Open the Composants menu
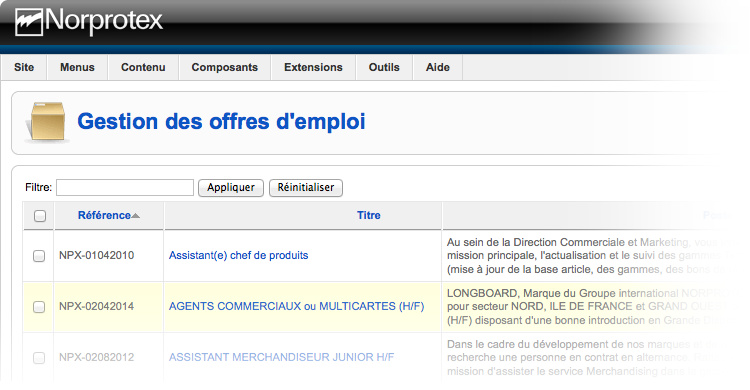Image resolution: width=750 pixels, height=390 pixels. pyautogui.click(x=224, y=67)
